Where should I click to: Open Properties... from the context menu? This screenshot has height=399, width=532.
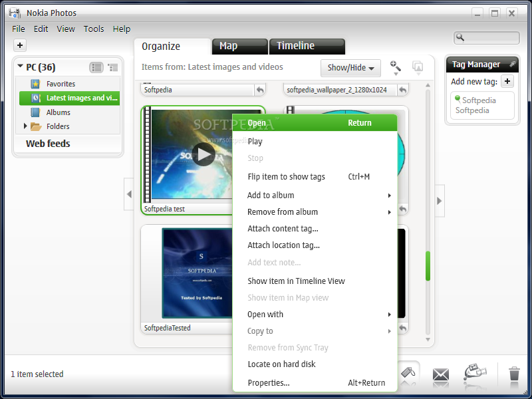coord(315,383)
